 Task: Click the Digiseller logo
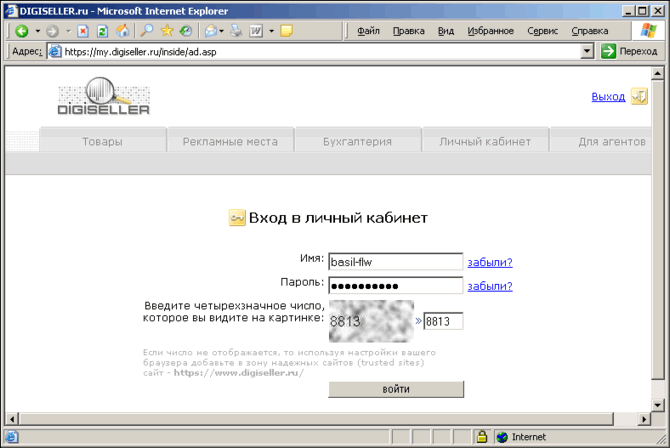coord(104,96)
